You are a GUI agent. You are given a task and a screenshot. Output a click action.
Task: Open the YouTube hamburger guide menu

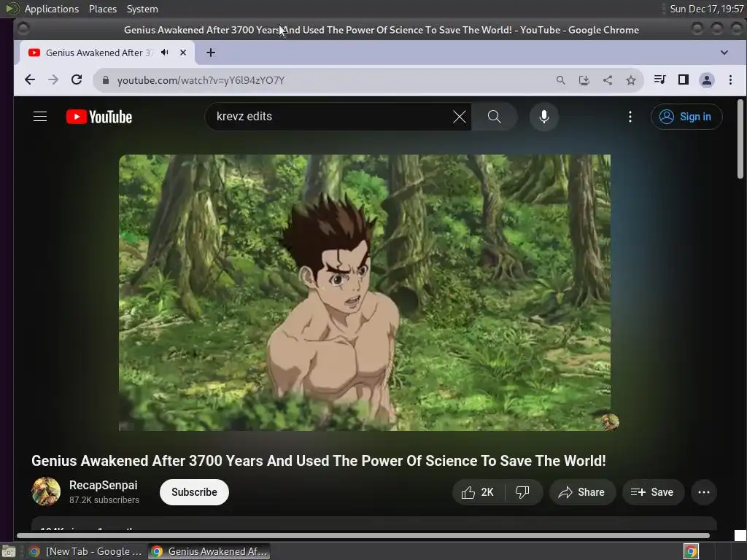click(x=40, y=117)
